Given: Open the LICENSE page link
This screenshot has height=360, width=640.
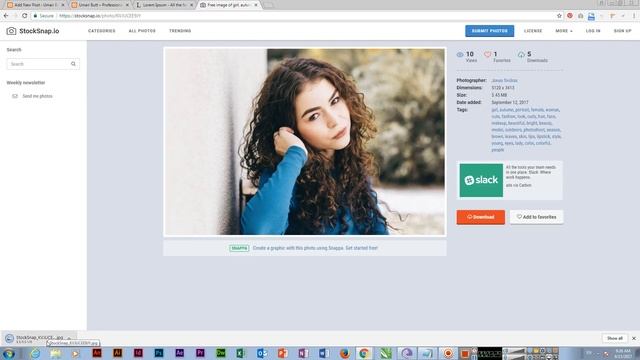Looking at the screenshot, I should (x=533, y=31).
